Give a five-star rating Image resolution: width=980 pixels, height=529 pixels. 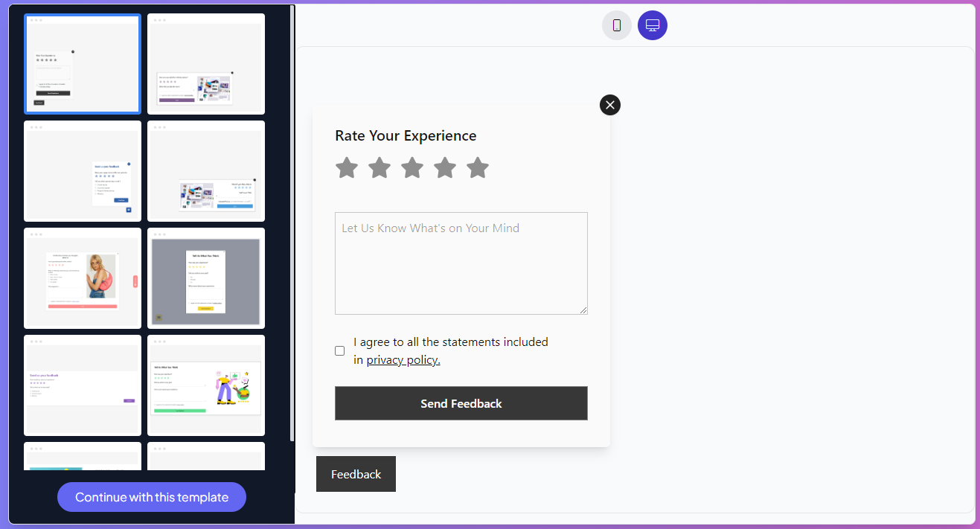[478, 167]
